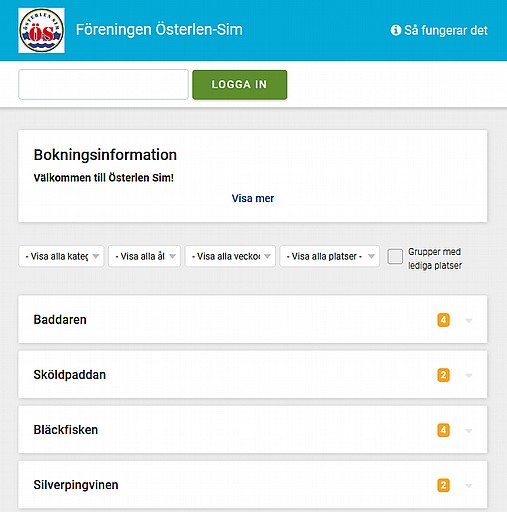Click the info icon beside Så fungerar det

tap(396, 30)
